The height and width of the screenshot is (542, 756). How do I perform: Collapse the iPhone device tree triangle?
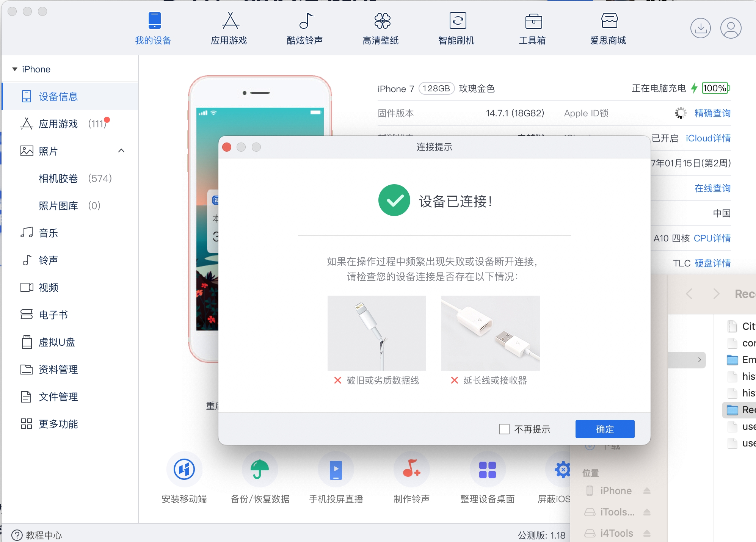coord(15,69)
